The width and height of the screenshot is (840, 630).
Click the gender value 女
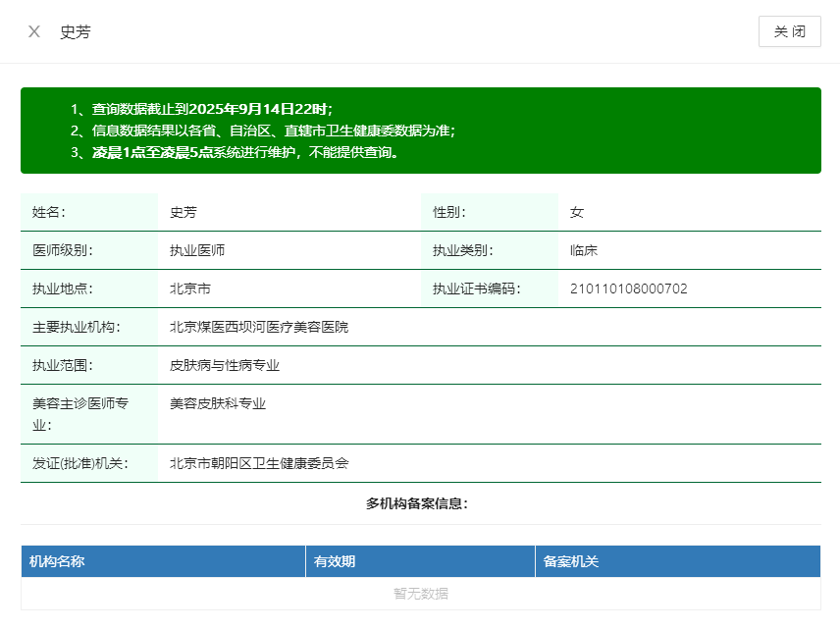(577, 212)
